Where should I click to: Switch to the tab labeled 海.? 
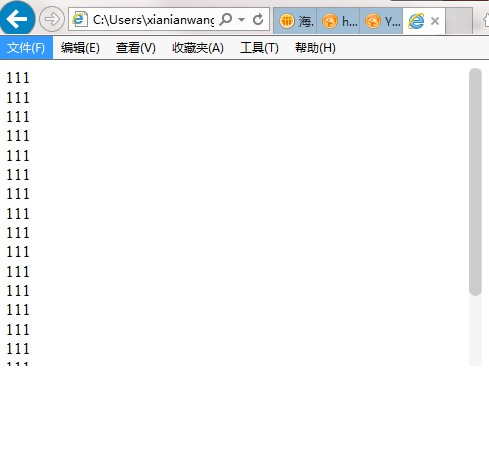pyautogui.click(x=295, y=21)
